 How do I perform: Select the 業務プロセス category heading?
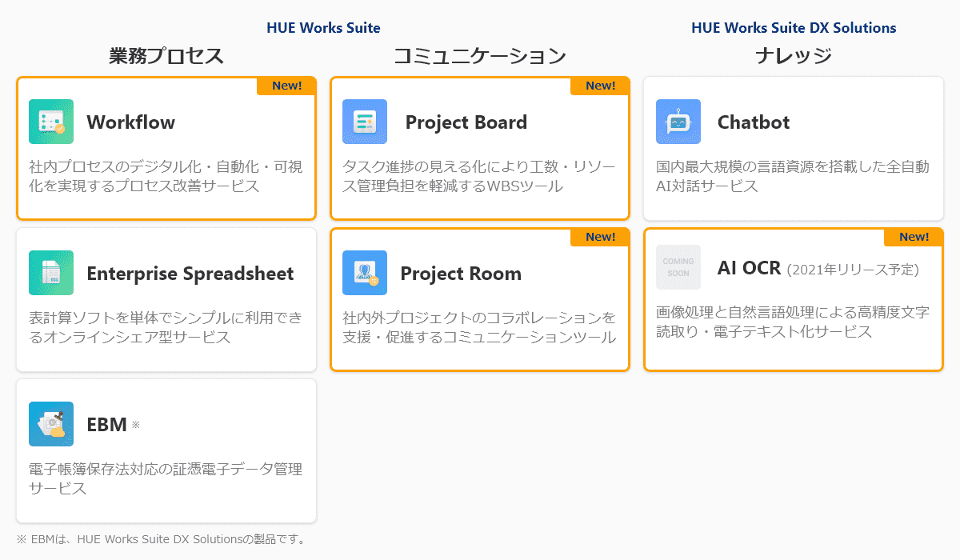(x=166, y=56)
